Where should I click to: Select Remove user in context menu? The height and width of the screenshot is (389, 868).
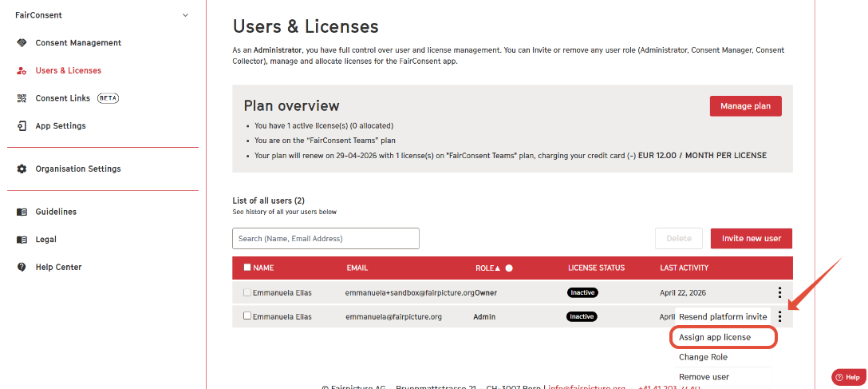point(723,377)
